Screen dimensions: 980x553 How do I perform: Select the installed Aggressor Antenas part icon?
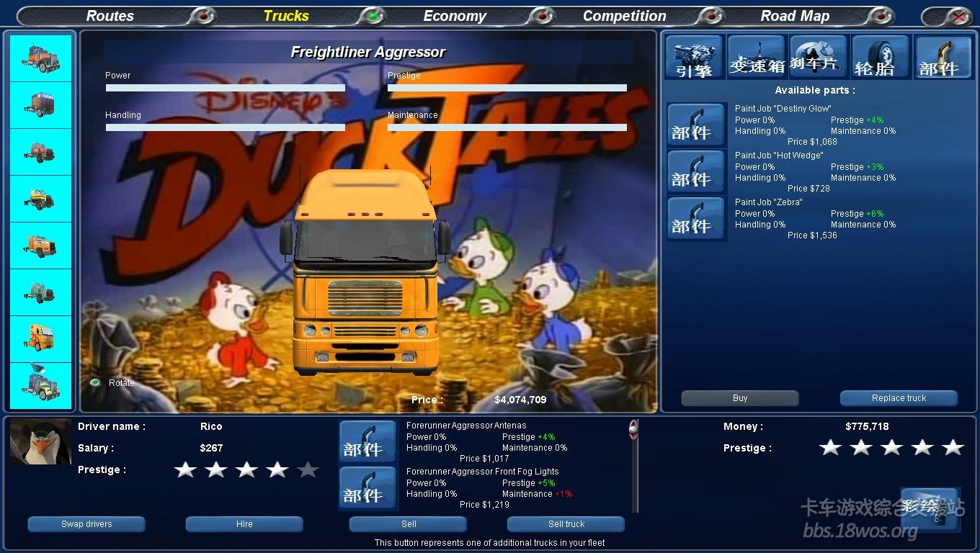[x=368, y=441]
